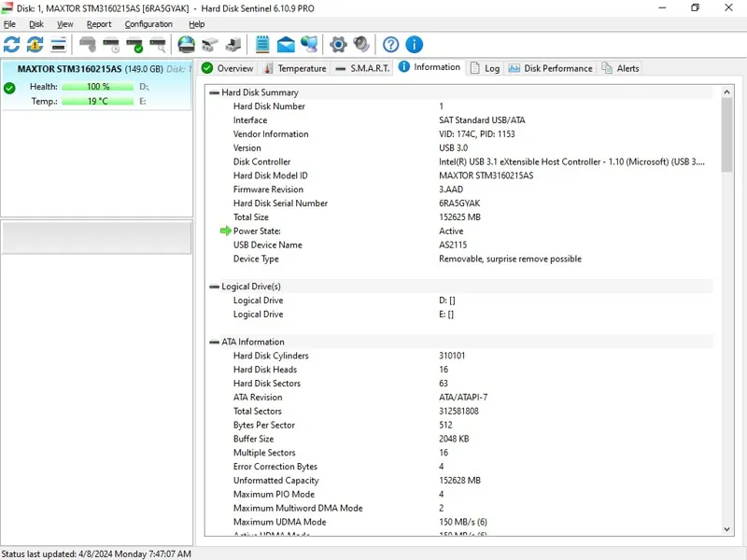Open the Disk menu

36,24
